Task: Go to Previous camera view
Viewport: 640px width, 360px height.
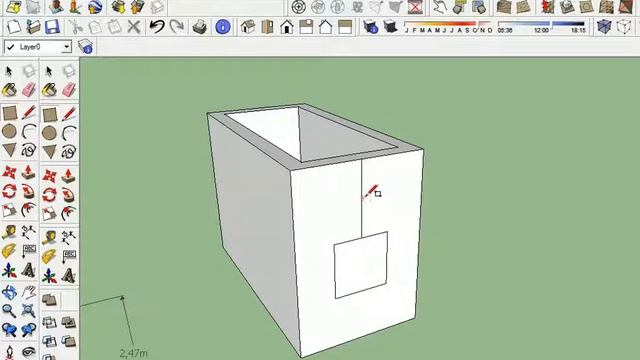Action: pyautogui.click(x=9, y=330)
